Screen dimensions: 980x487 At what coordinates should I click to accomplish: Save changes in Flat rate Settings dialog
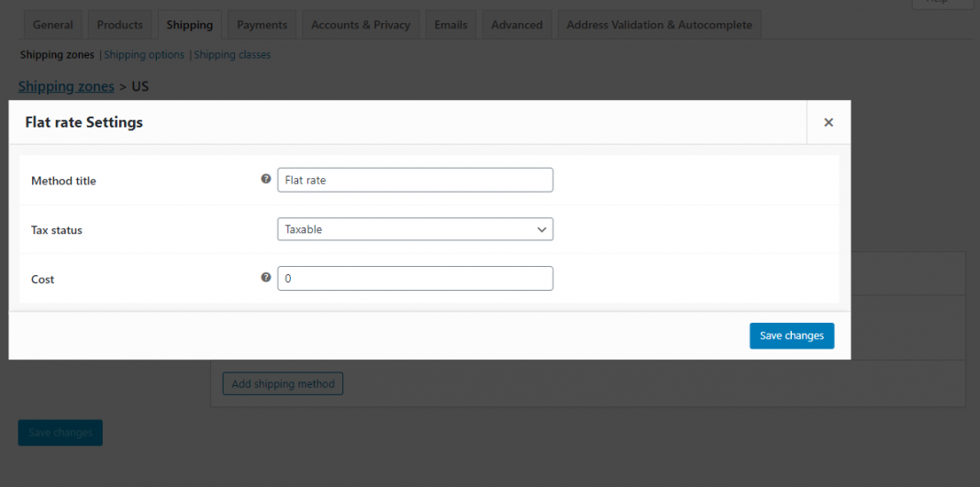pyautogui.click(x=791, y=336)
